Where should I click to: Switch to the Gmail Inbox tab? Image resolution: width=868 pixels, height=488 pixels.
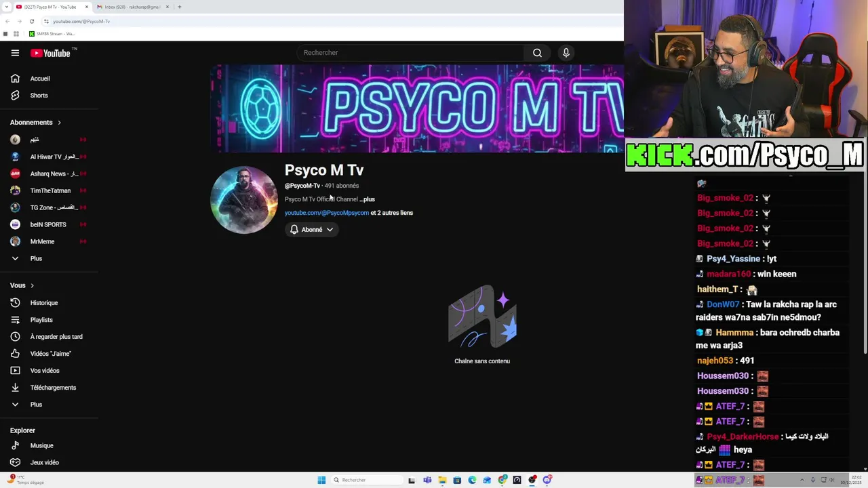(x=132, y=7)
